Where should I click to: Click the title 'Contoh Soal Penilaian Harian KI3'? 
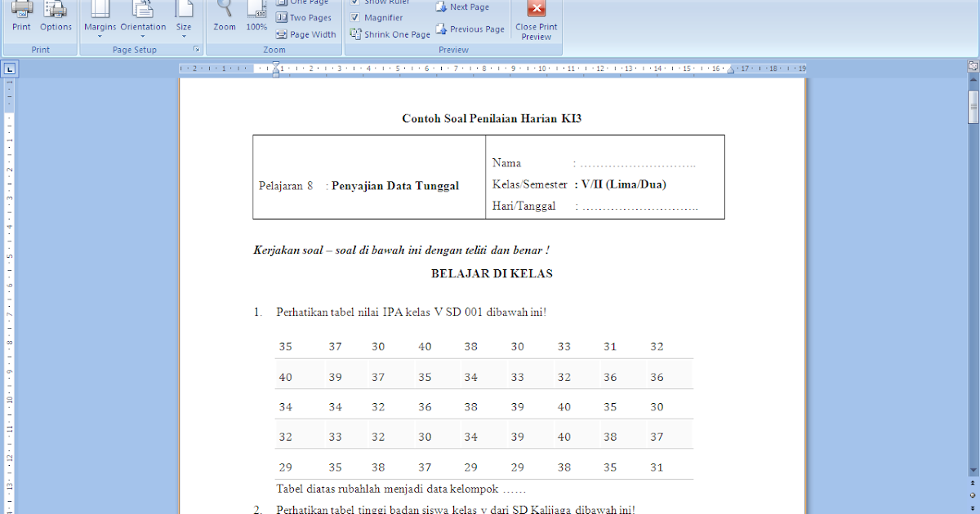click(x=492, y=118)
